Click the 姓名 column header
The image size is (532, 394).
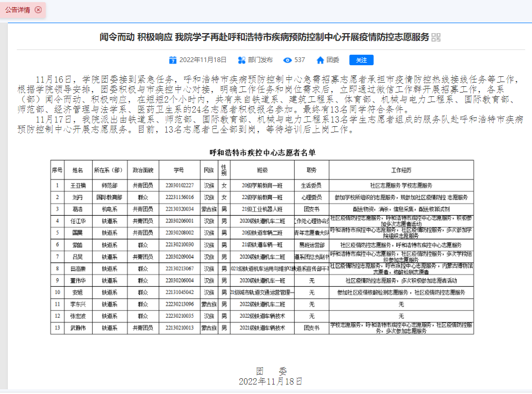tap(78, 170)
